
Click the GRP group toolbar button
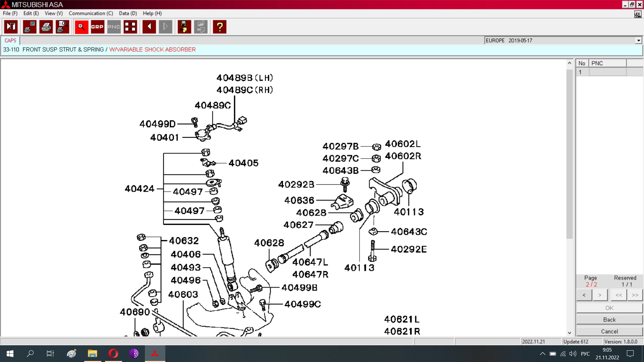pyautogui.click(x=97, y=27)
